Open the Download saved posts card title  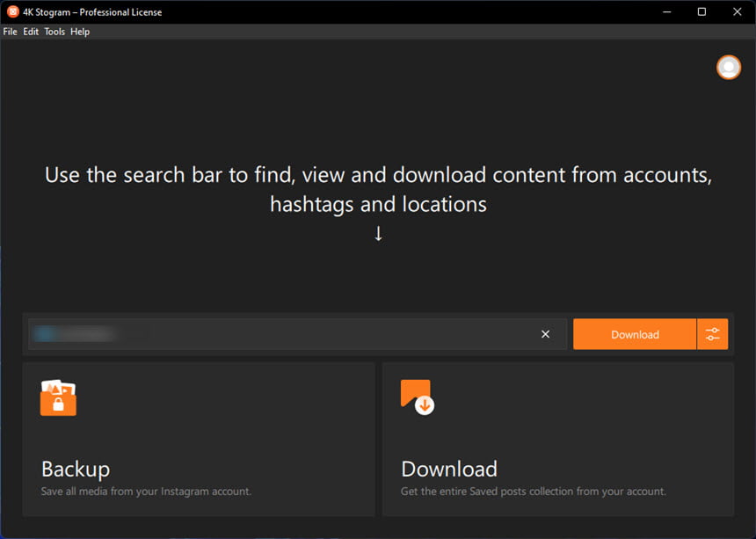449,469
